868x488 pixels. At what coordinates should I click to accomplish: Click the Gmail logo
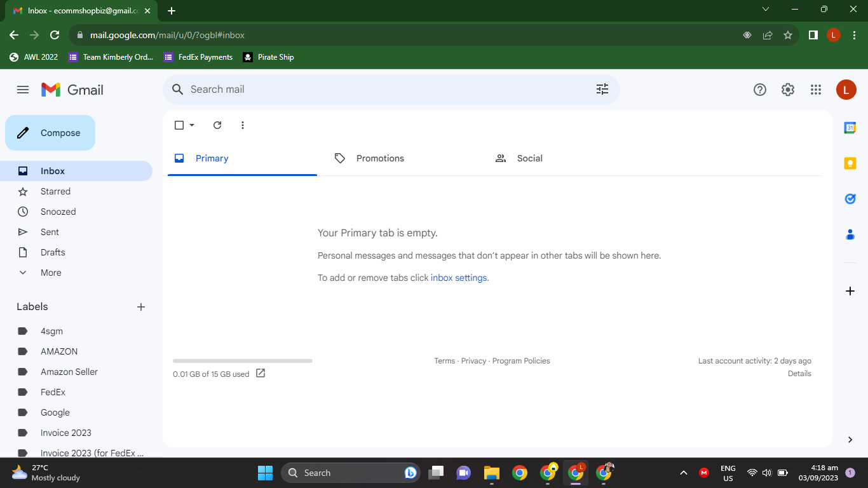click(72, 90)
